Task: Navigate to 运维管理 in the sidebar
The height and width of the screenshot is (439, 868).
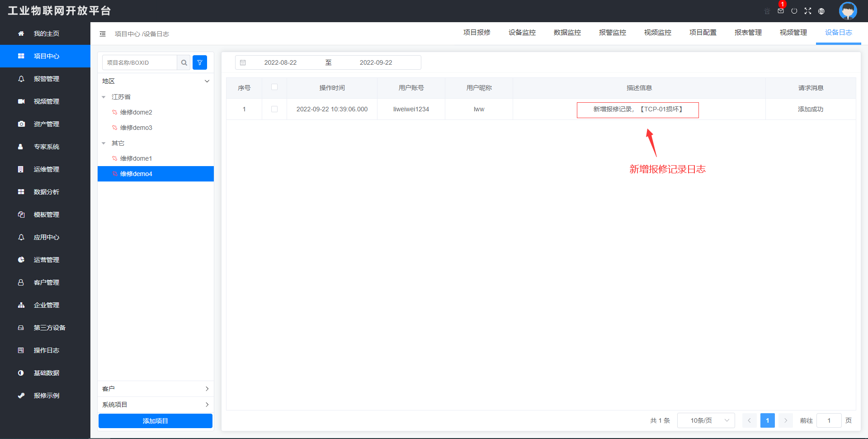Action: (45, 169)
